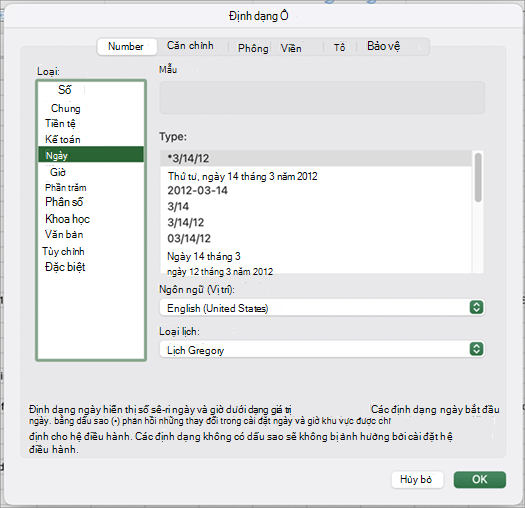525x508 pixels.
Task: Open the Ngôn ngữ (Vị trí) dropdown
Action: [x=322, y=308]
